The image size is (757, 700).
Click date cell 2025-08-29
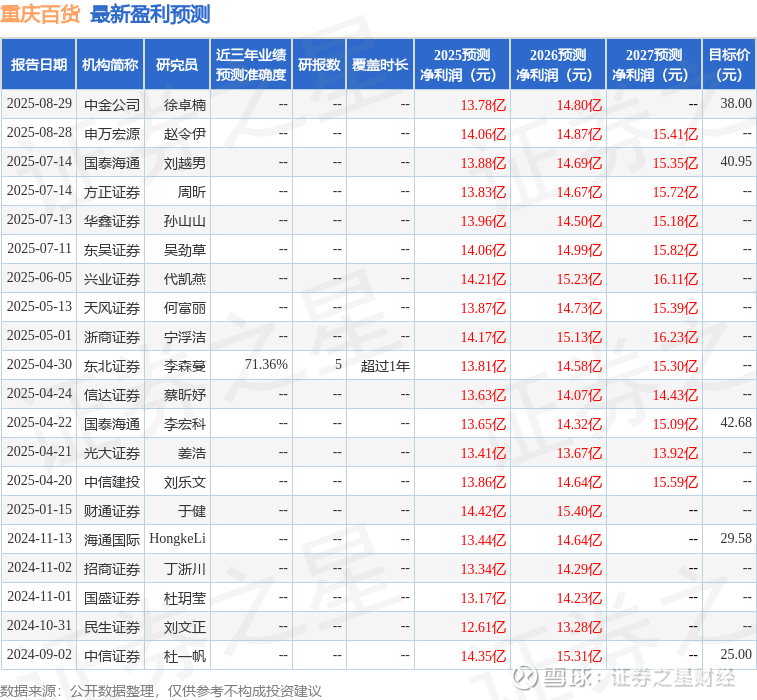pos(39,104)
